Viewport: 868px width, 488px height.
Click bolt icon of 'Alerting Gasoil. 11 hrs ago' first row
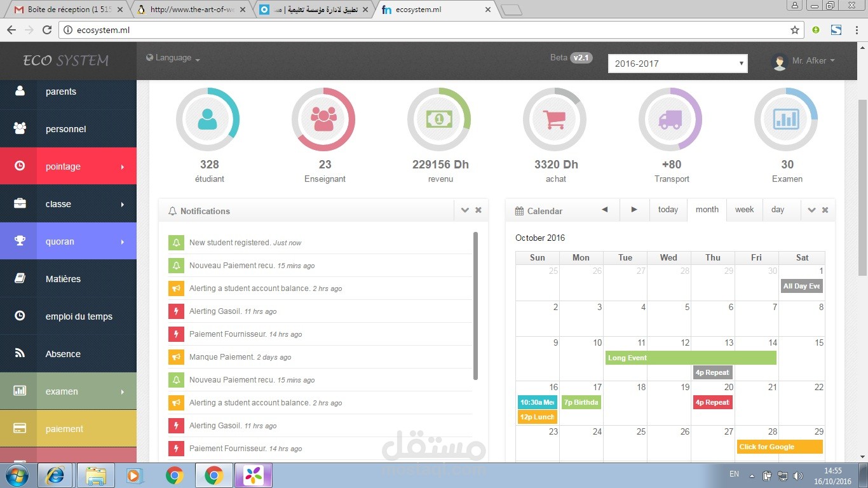tap(176, 311)
